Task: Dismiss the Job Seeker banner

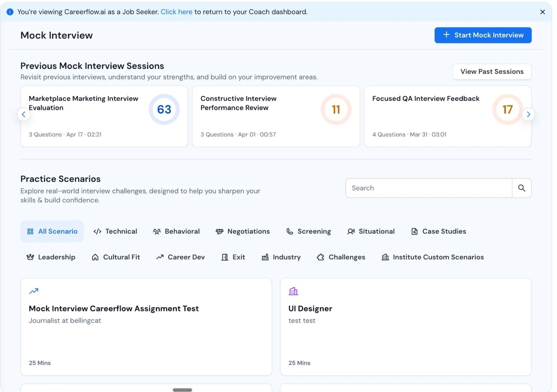Action: [542, 12]
